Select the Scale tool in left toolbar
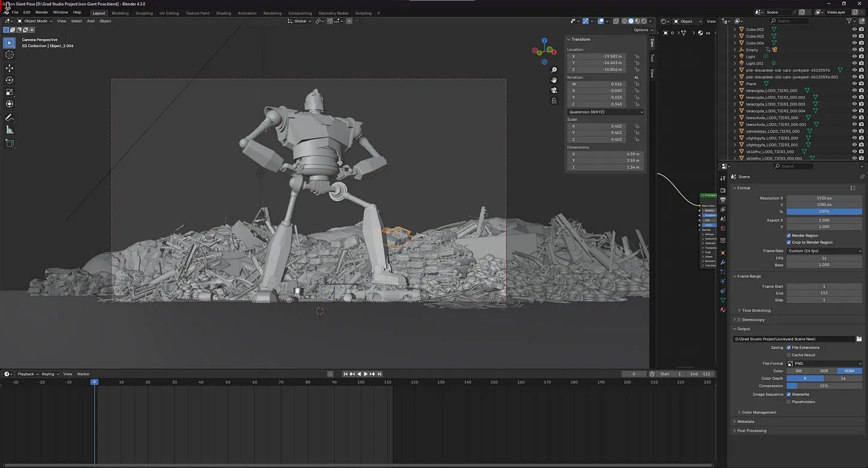The height and width of the screenshot is (468, 868). (10, 92)
